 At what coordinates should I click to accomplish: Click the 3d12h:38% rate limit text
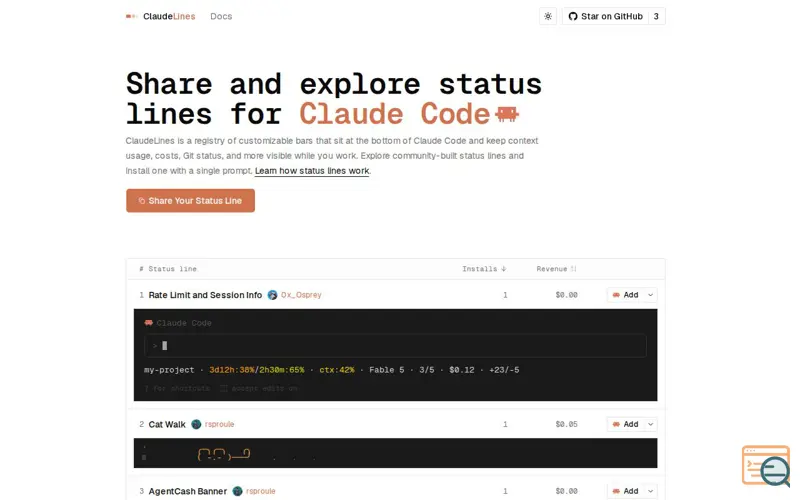click(x=232, y=370)
